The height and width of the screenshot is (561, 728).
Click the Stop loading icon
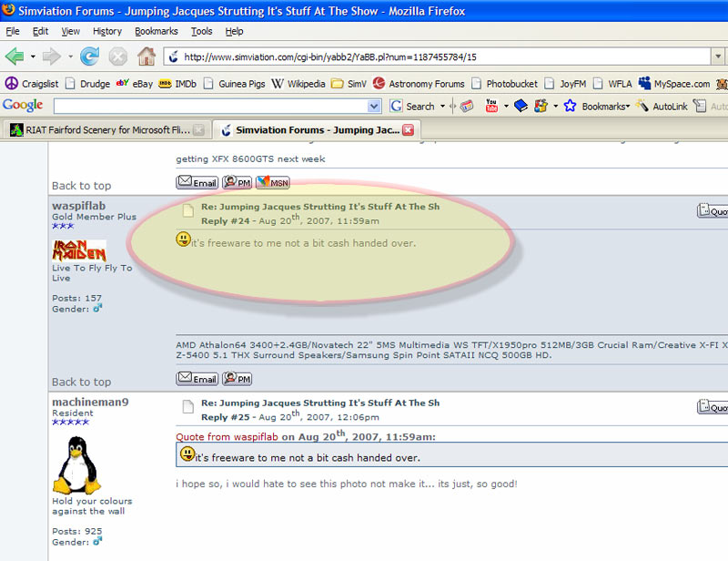118,56
